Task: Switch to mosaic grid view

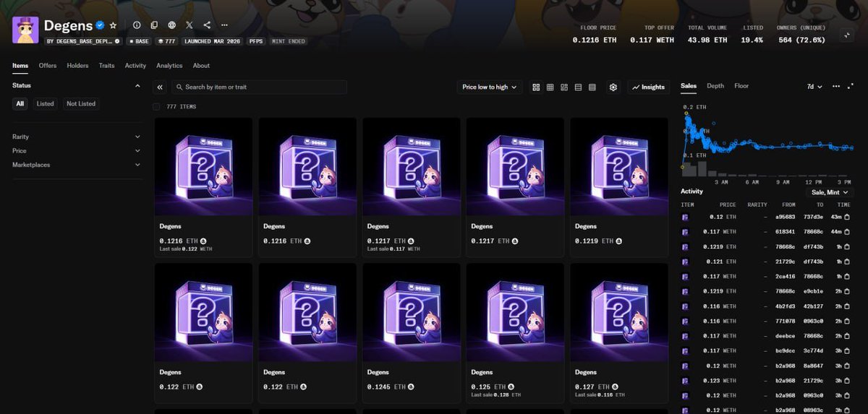Action: (x=564, y=87)
